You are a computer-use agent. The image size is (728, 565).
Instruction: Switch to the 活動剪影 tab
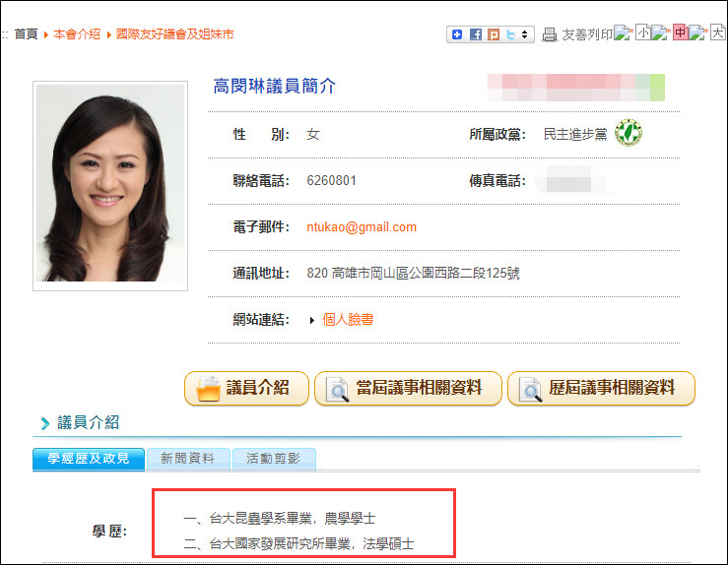click(x=274, y=460)
